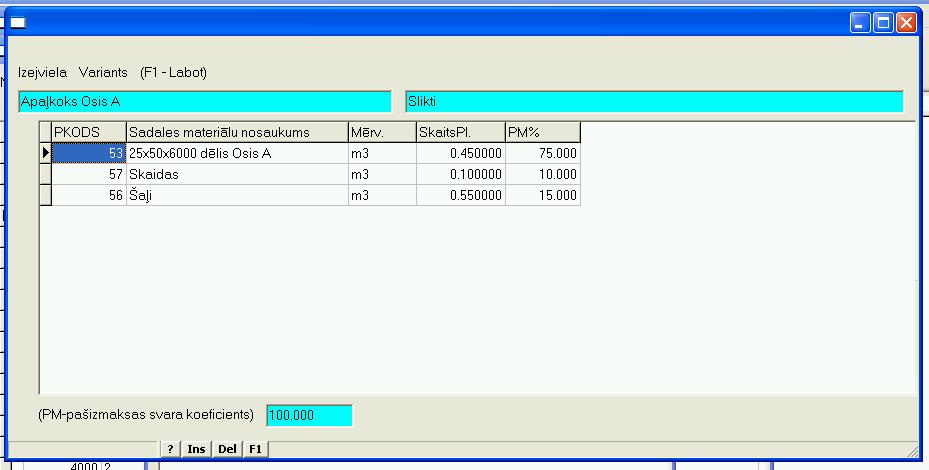
Task: Click the 10.000 PM% cell
Action: tap(543, 174)
